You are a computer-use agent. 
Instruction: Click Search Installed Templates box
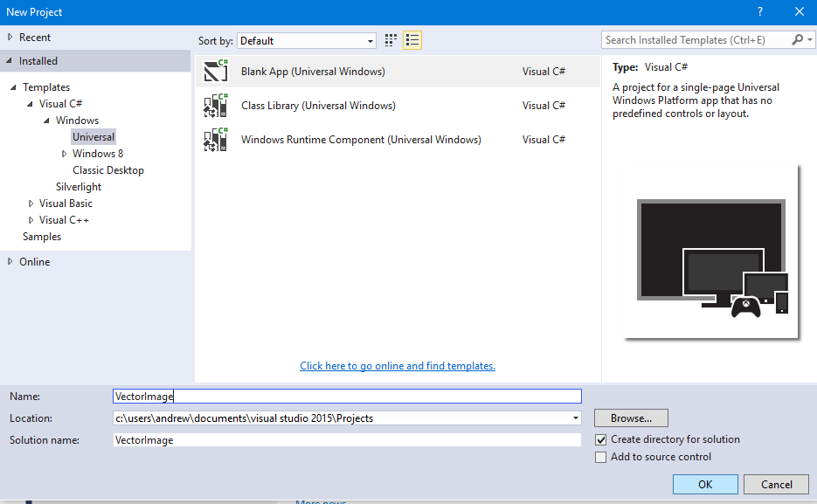pyautogui.click(x=696, y=40)
